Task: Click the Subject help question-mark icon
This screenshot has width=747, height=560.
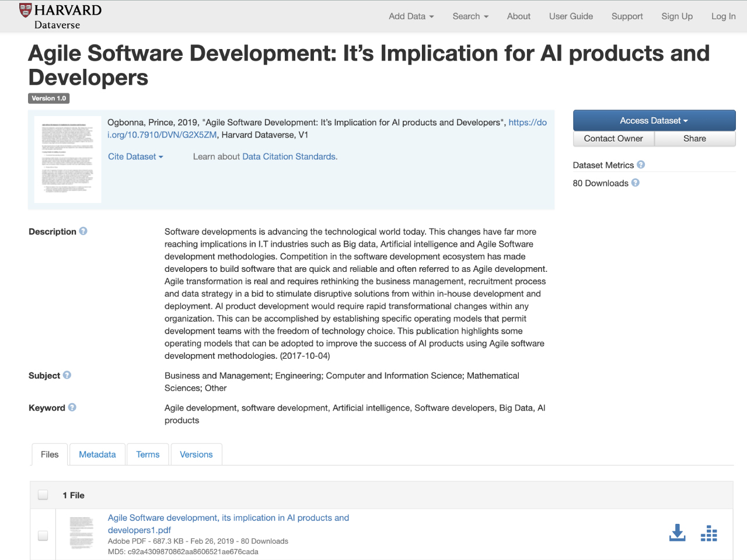Action: coord(67,375)
